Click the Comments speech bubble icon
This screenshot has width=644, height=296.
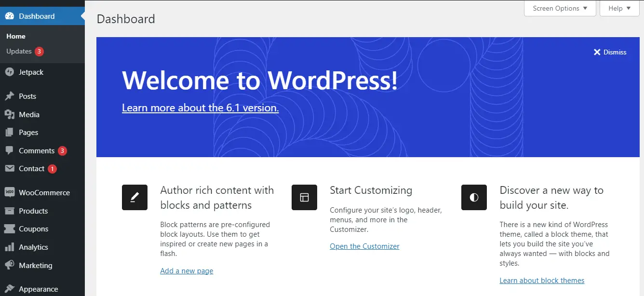[9, 151]
